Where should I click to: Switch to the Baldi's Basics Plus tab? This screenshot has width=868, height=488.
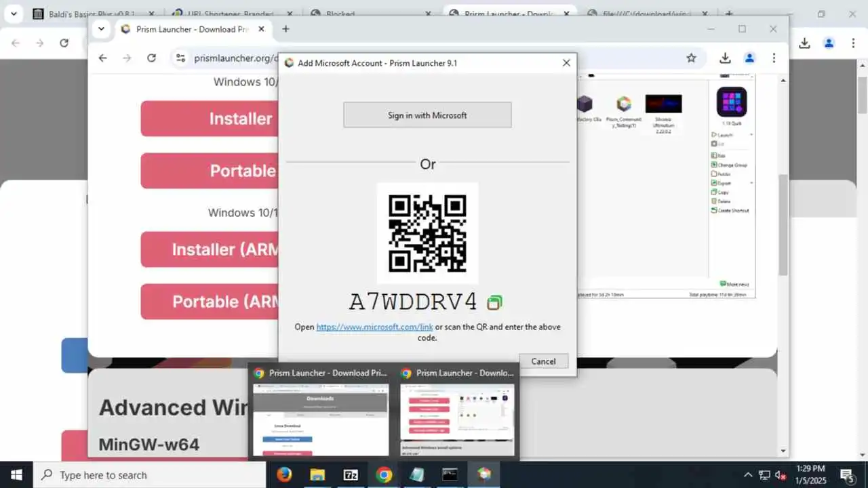click(92, 14)
